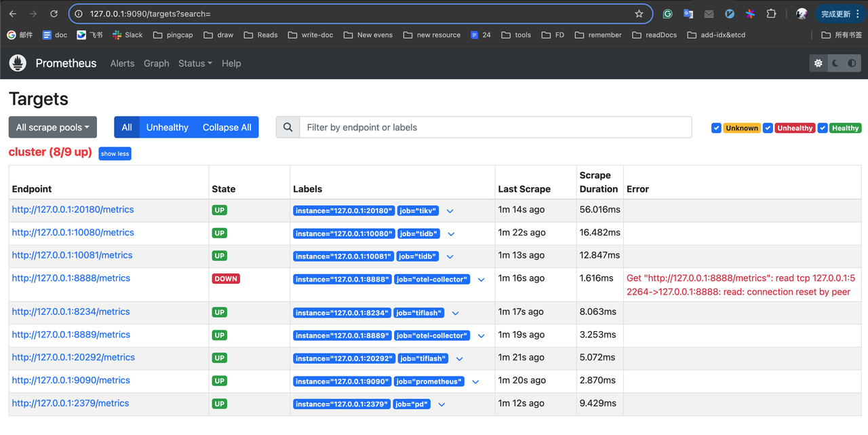
Task: Click the translate extension icon
Action: 688,14
